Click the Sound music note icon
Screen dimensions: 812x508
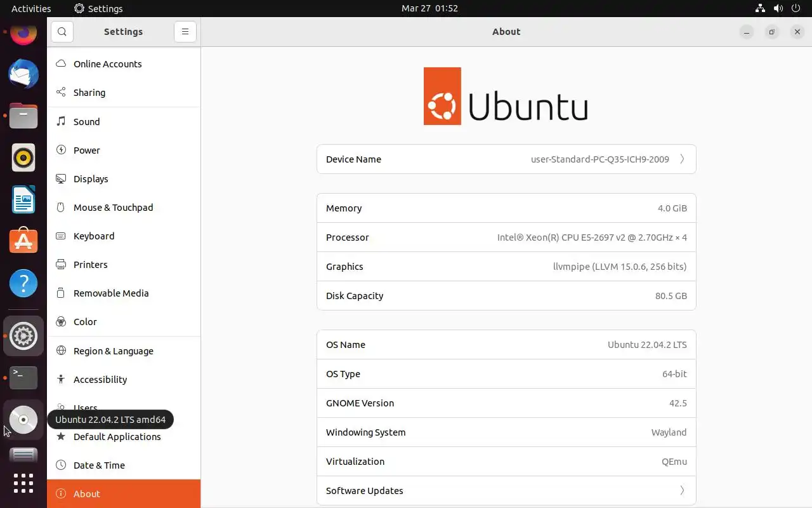[61, 121]
